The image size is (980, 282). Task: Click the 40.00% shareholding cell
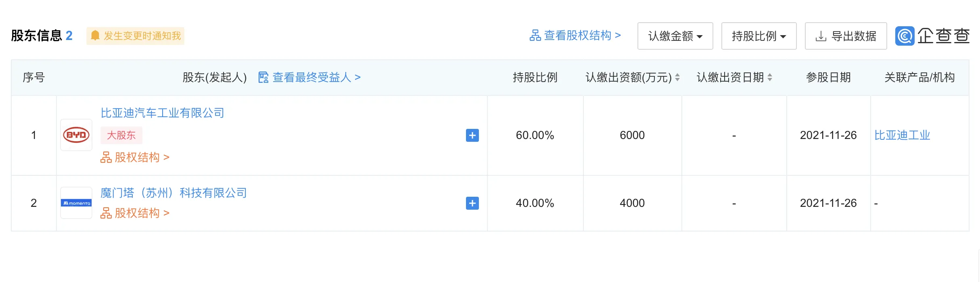535,203
